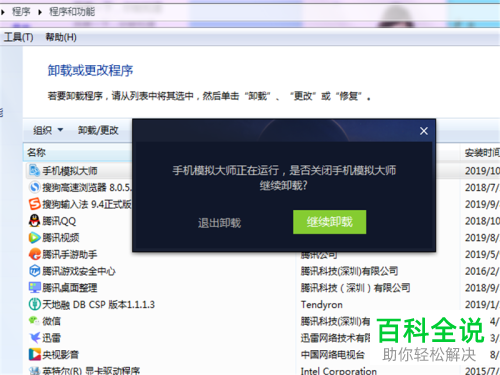Screen dimensions: 500x375
Task: Click the 腾讯QQ penguin icon
Action: click(34, 221)
